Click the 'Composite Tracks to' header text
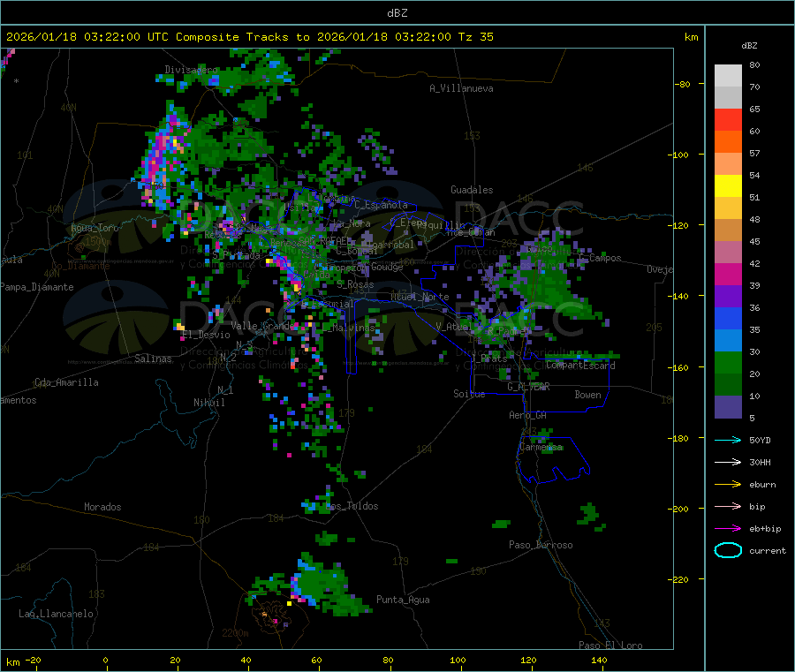This screenshot has height=672, width=795. 242,37
